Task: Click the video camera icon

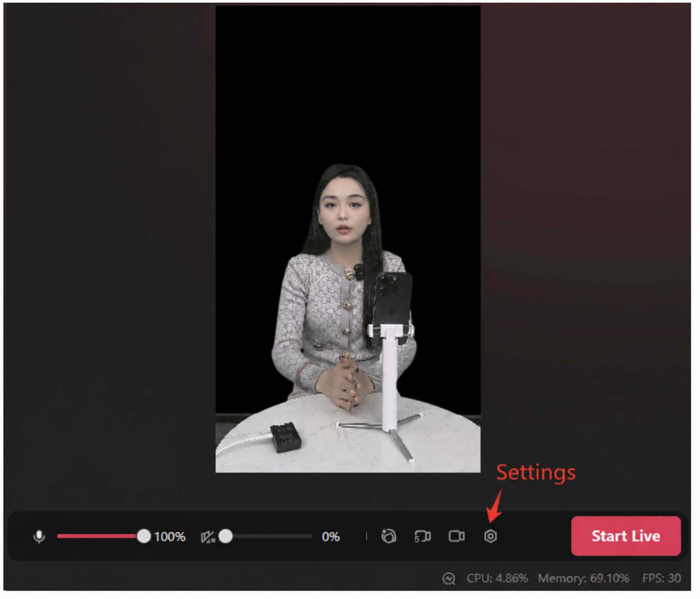Action: [457, 537]
